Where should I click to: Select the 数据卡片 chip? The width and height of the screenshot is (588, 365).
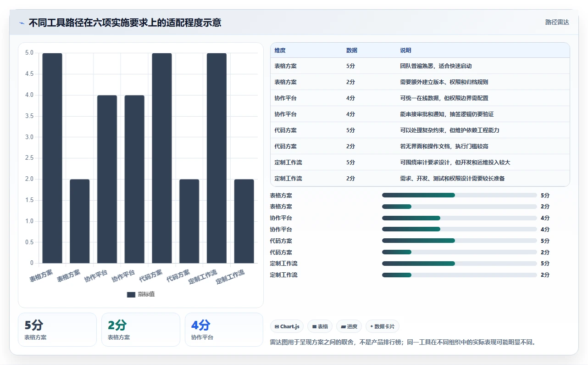[x=383, y=326]
